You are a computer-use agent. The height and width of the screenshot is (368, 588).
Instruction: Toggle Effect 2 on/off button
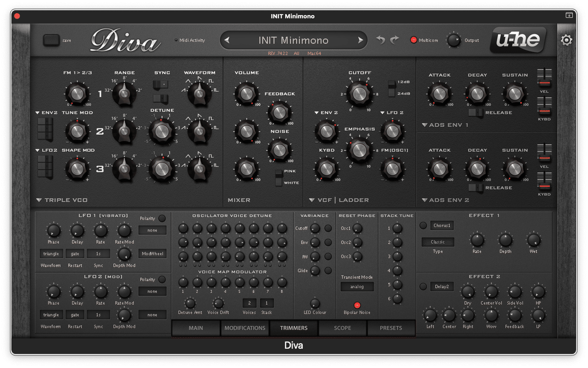[x=423, y=286]
